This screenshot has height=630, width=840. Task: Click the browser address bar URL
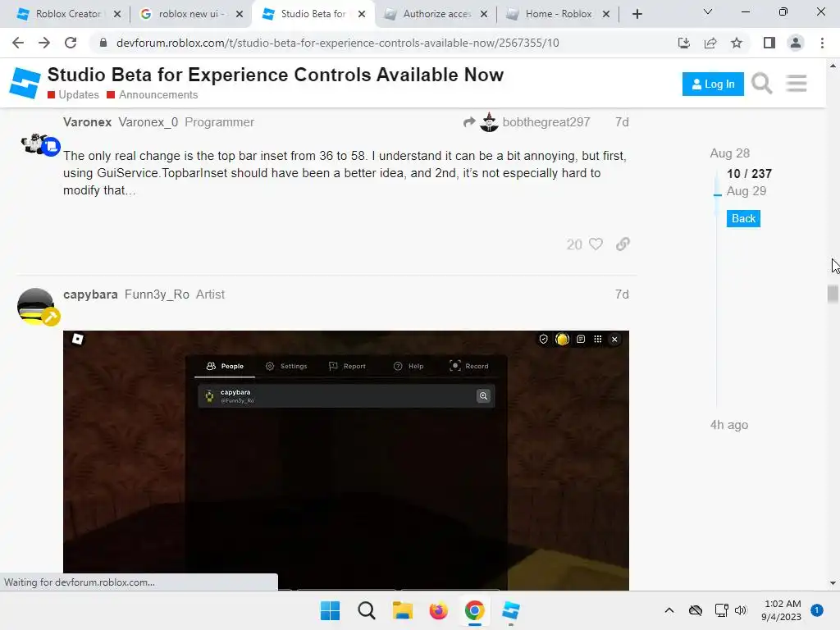pyautogui.click(x=337, y=43)
